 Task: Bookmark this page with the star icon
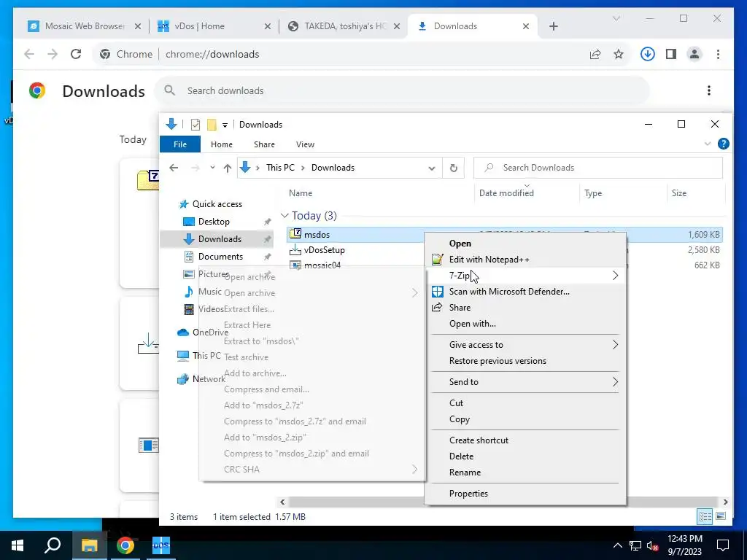(619, 54)
